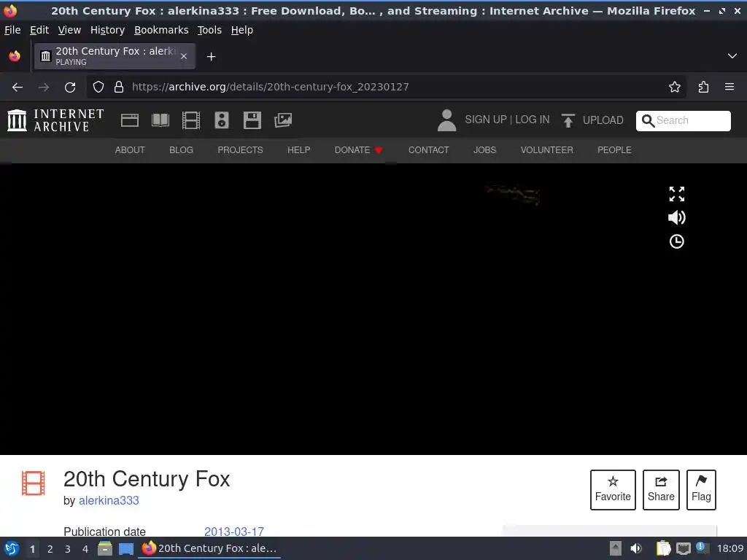This screenshot has width=747, height=560.
Task: Open the File menu
Action: [x=12, y=30]
